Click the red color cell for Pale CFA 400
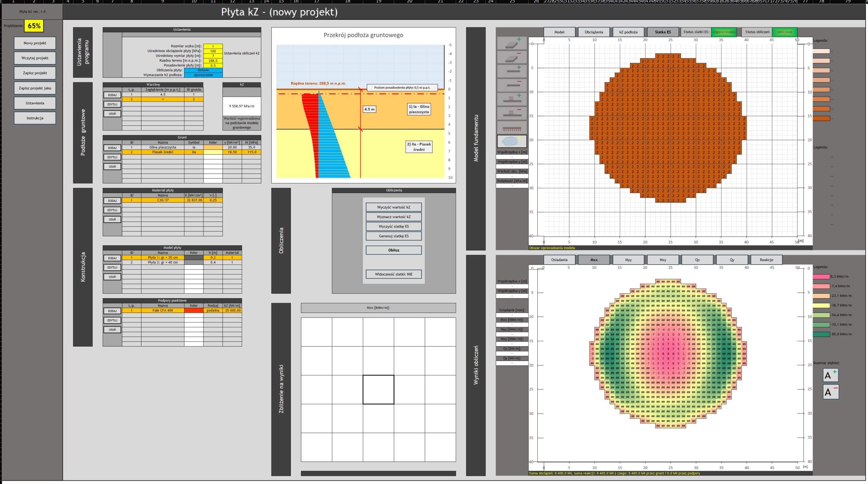Screen dimensions: 868x484 tap(194, 310)
